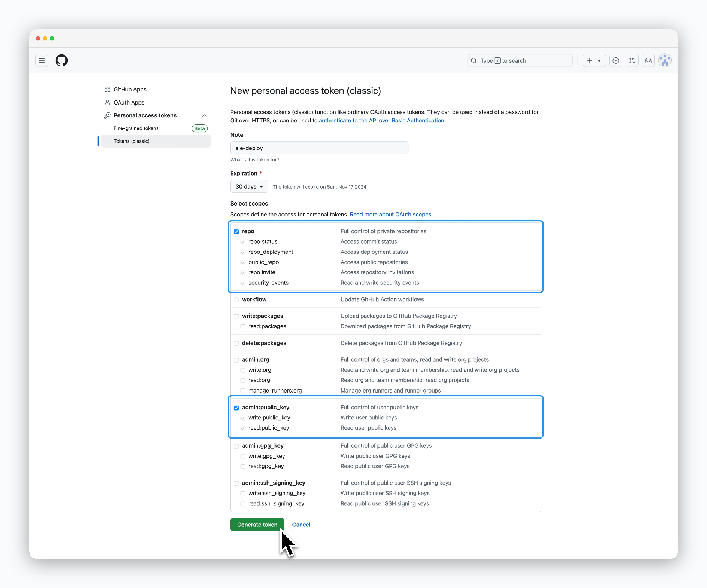The width and height of the screenshot is (707, 588).
Task: Select Tokens (classic) menu item
Action: click(x=156, y=141)
